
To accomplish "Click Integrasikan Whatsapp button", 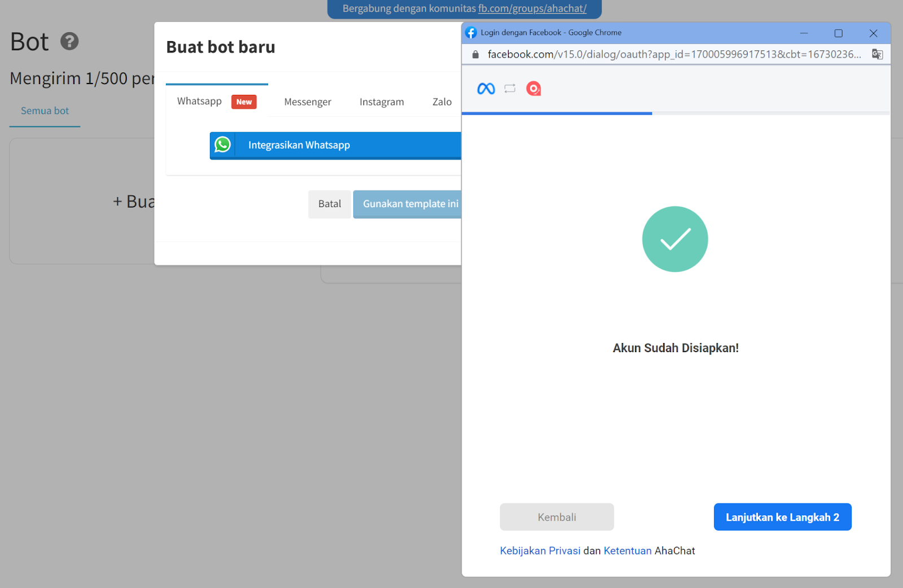I will (x=335, y=146).
